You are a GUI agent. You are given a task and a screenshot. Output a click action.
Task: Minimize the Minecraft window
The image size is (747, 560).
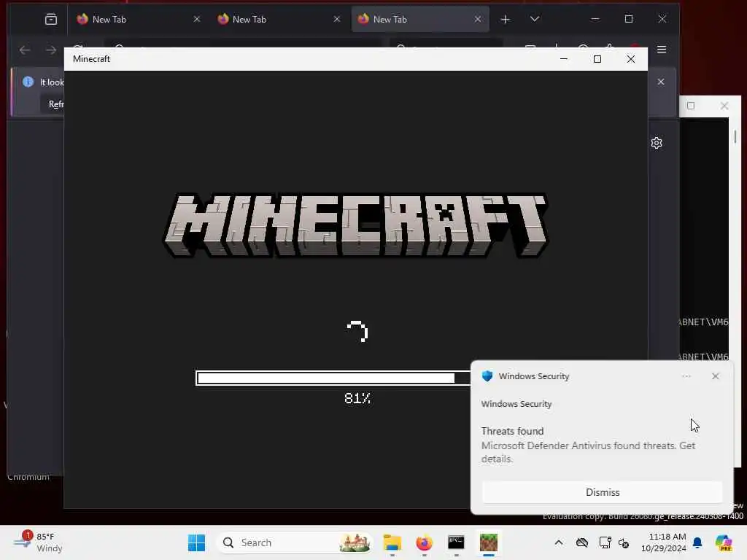click(x=564, y=59)
